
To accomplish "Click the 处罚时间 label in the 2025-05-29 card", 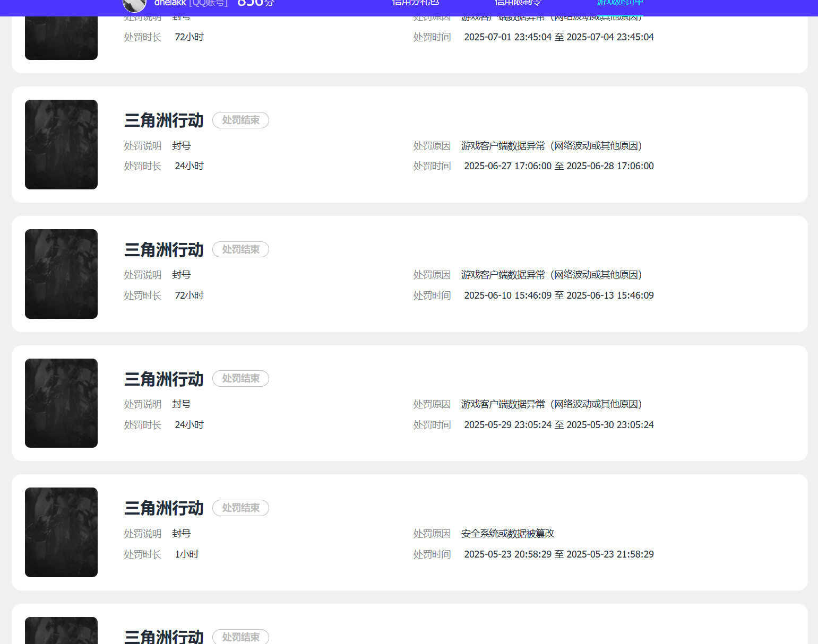I will 432,425.
